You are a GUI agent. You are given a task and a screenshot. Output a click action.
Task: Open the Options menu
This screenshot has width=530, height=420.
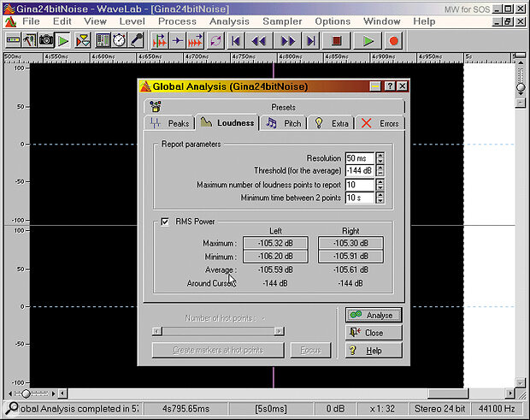pos(333,21)
